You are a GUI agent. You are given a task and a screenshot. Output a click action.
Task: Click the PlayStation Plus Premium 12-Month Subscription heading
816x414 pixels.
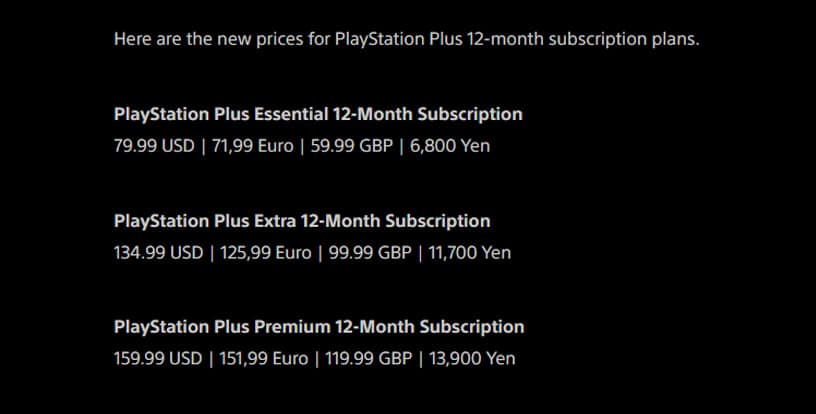coord(319,327)
